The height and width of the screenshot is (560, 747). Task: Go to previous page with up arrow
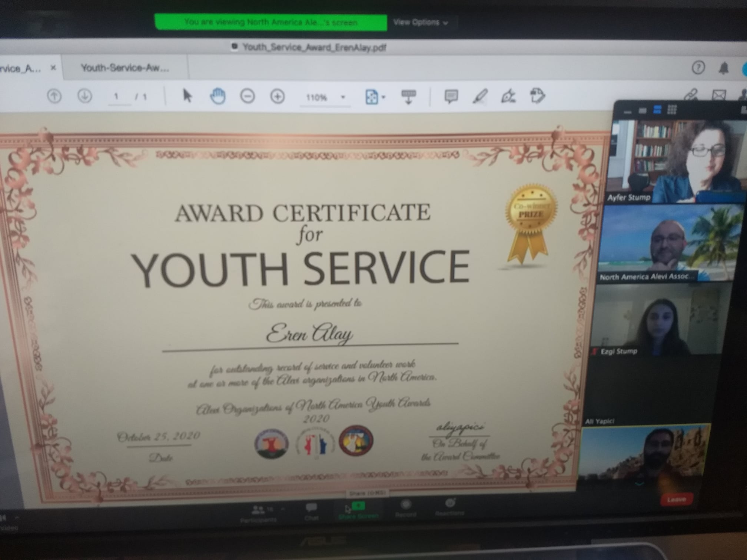coord(54,96)
